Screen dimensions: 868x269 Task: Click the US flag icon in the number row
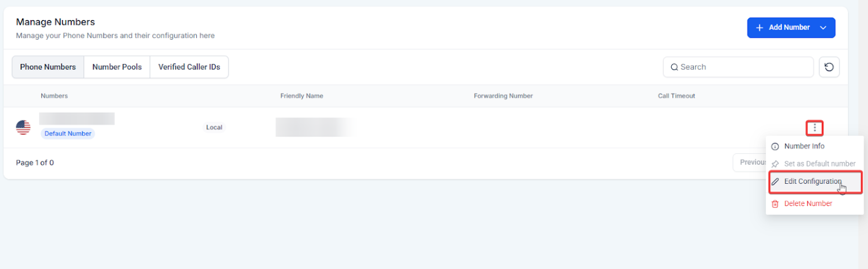click(23, 128)
